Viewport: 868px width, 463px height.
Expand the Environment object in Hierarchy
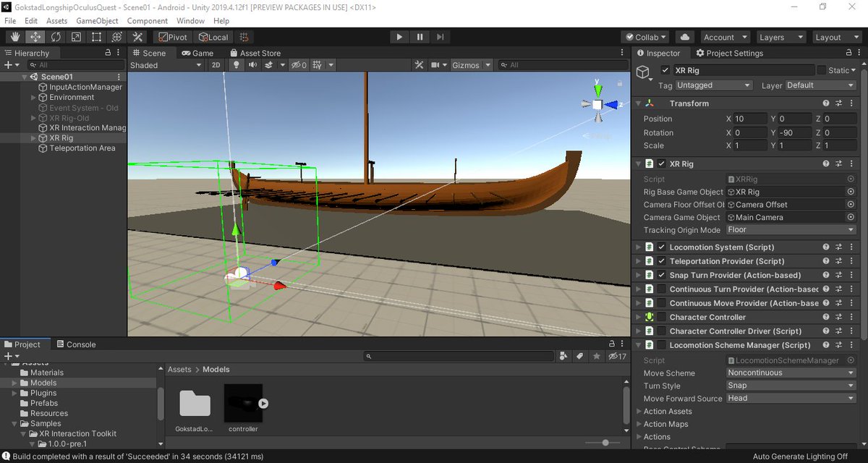pos(33,98)
